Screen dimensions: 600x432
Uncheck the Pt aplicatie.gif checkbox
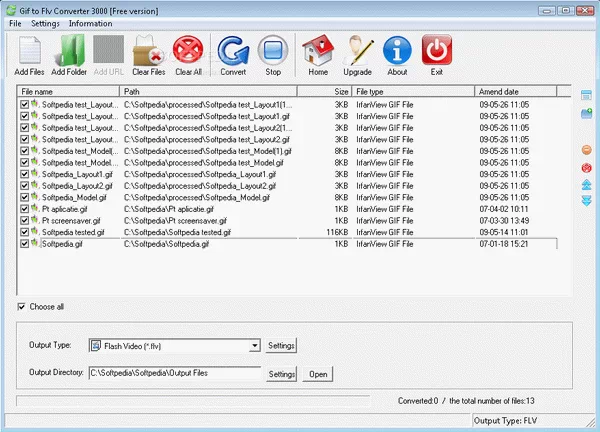point(24,209)
